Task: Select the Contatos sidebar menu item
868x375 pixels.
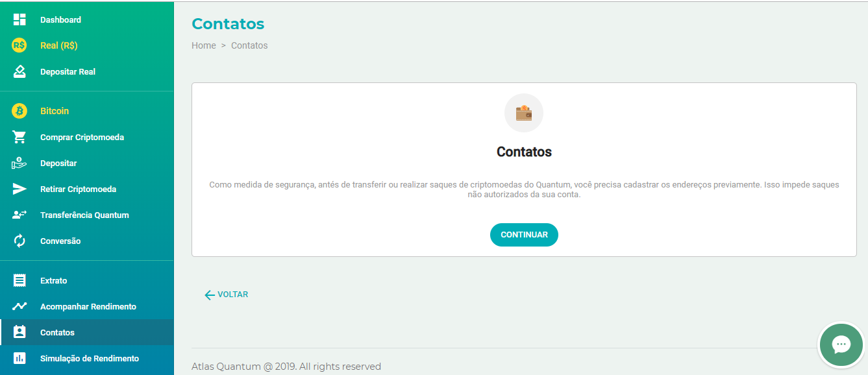Action: (x=87, y=332)
